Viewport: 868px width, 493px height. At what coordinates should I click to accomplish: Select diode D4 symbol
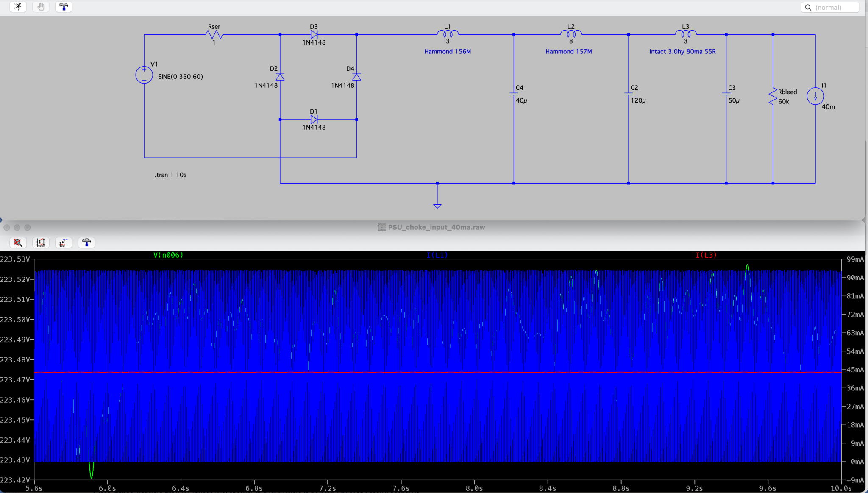(x=356, y=77)
